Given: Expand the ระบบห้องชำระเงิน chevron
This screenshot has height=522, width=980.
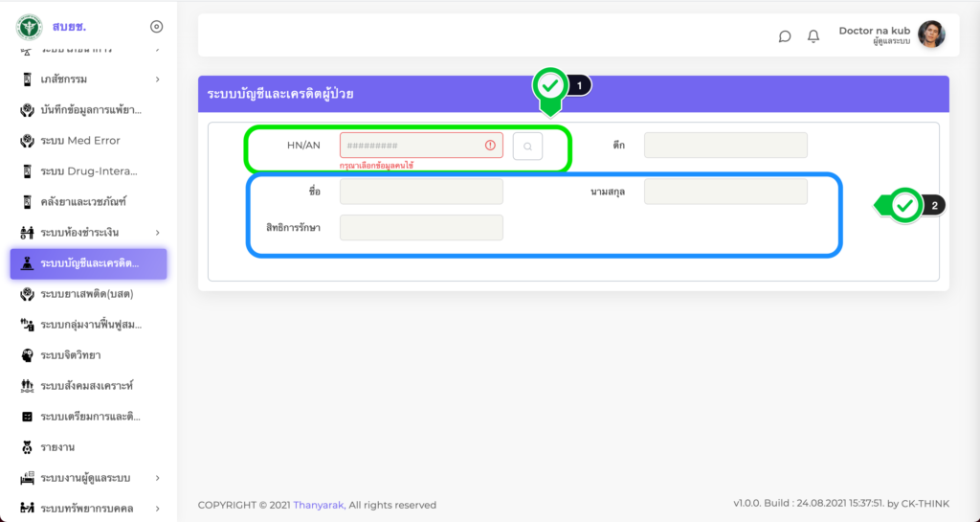Looking at the screenshot, I should pyautogui.click(x=157, y=233).
